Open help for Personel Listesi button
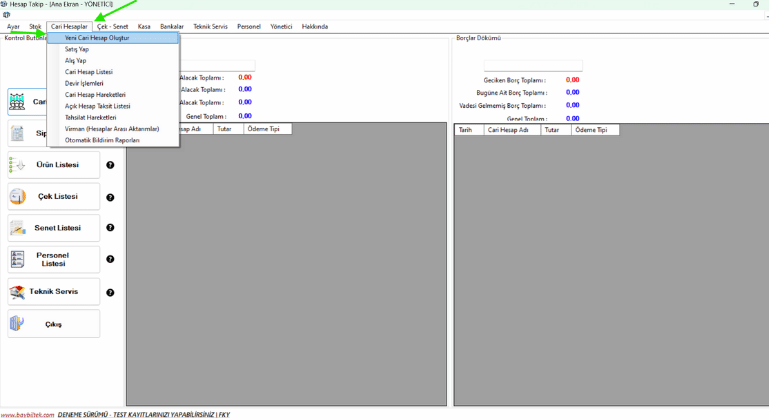 coord(110,259)
